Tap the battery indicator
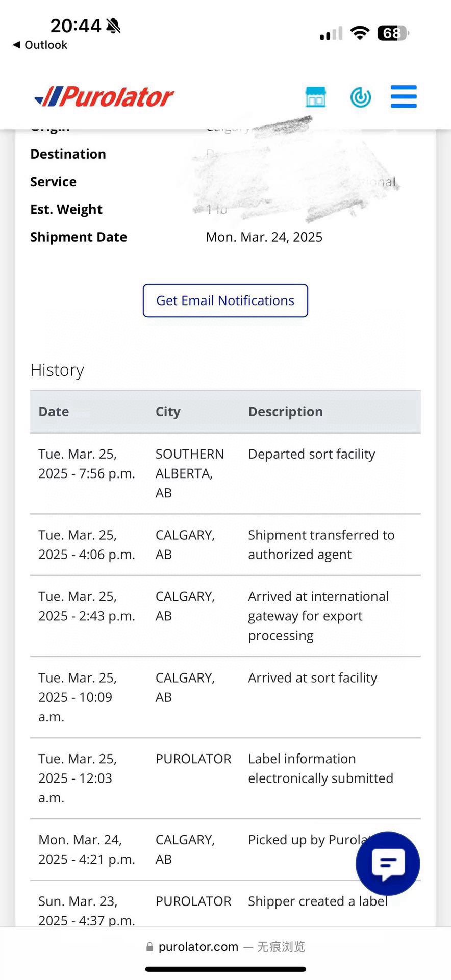The image size is (451, 980). pos(393,33)
